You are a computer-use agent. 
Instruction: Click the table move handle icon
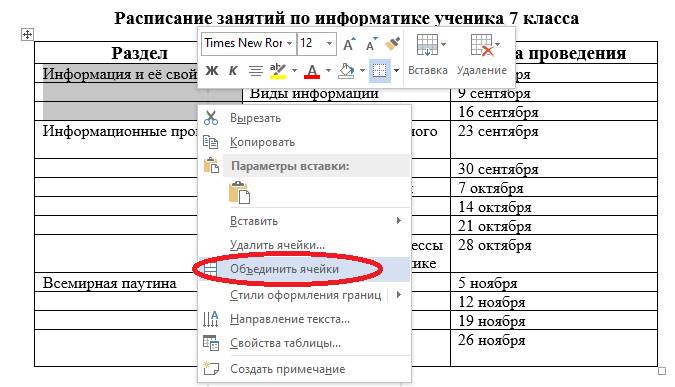(27, 34)
